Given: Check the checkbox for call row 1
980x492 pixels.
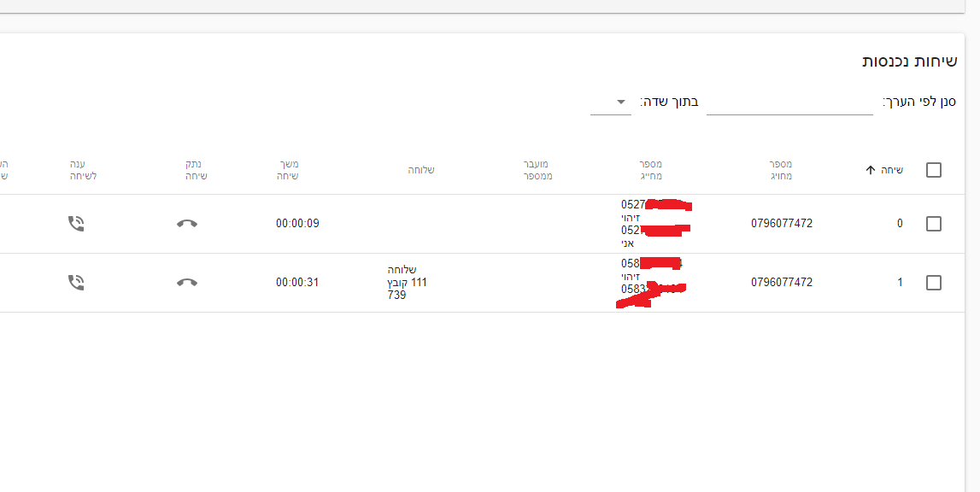Looking at the screenshot, I should [934, 282].
